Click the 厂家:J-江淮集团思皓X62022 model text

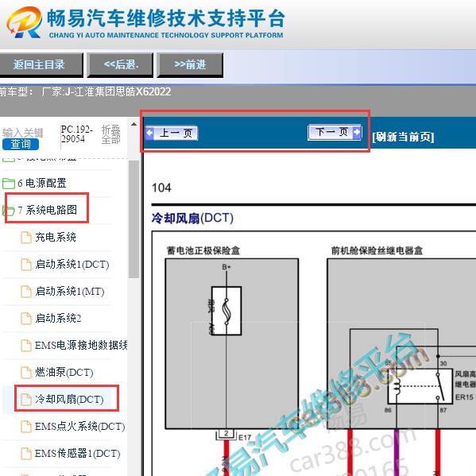[x=106, y=91]
